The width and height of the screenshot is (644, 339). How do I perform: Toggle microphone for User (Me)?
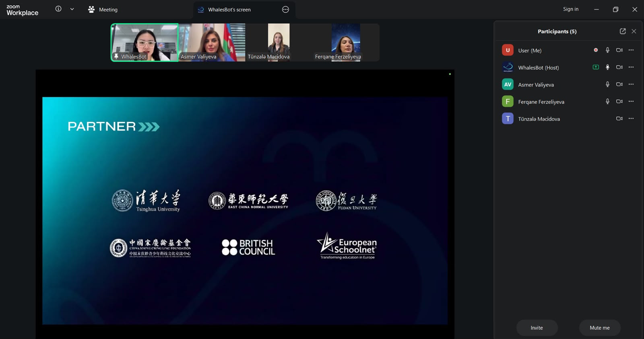click(x=608, y=50)
